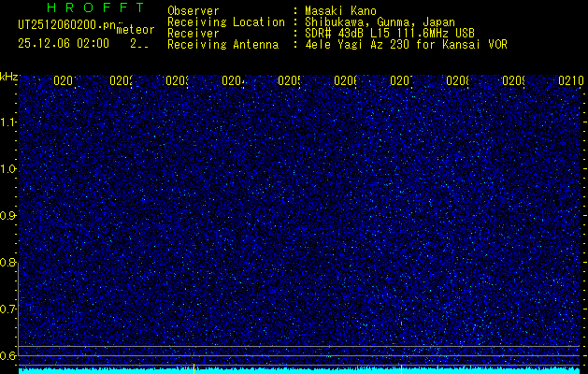Select the 0210 time axis label
The image size is (588, 374).
pyautogui.click(x=571, y=80)
